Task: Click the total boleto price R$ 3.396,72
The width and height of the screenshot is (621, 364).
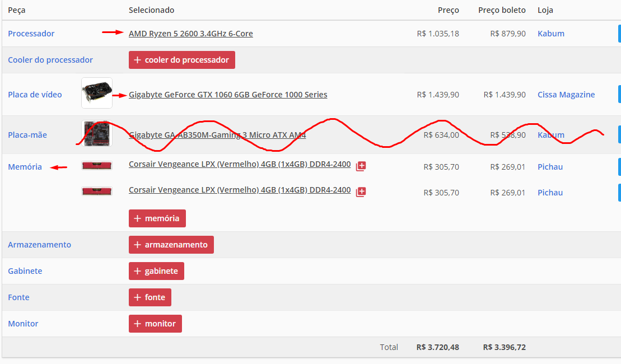Action: tap(504, 347)
